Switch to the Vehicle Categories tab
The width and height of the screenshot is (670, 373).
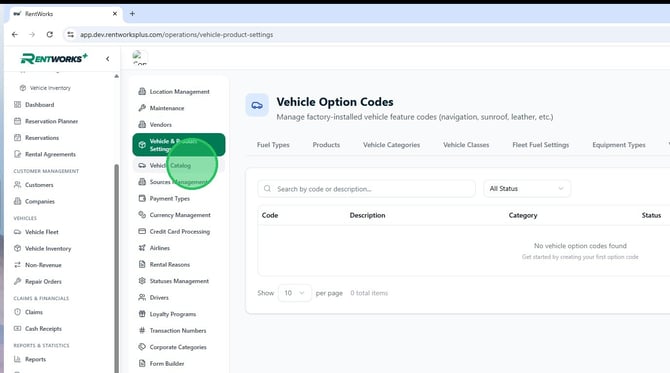coord(391,145)
